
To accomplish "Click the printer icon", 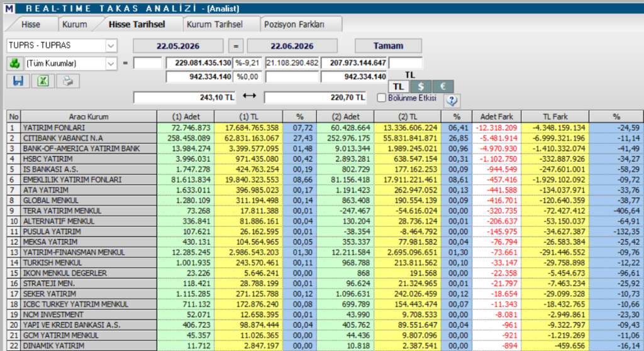I will 68,81.
